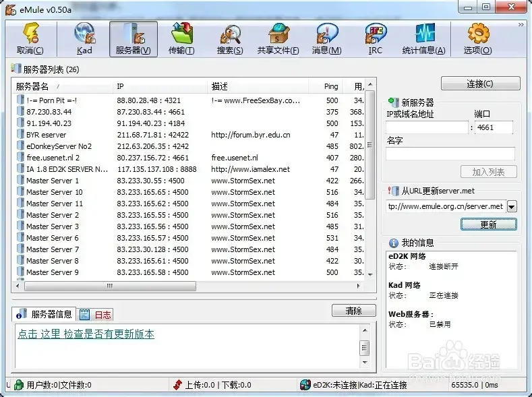Open the server.met URL dropdown arrow

point(512,206)
